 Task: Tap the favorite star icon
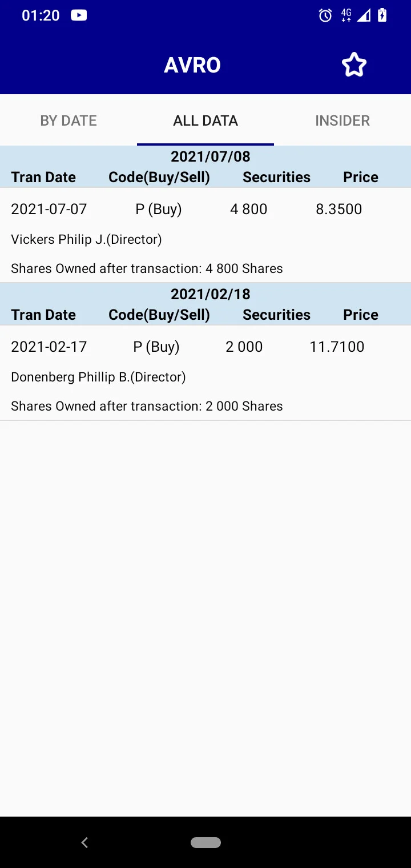(x=354, y=65)
